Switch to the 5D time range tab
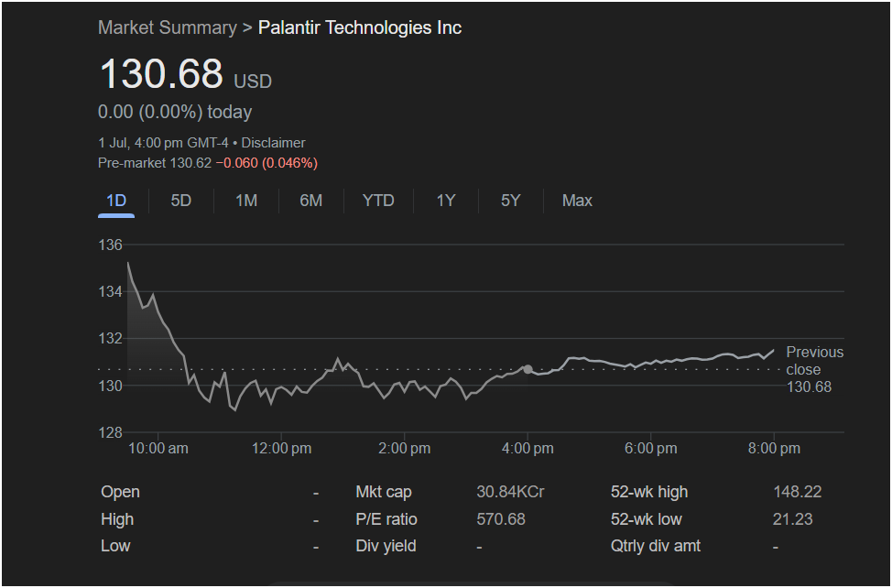 point(181,201)
